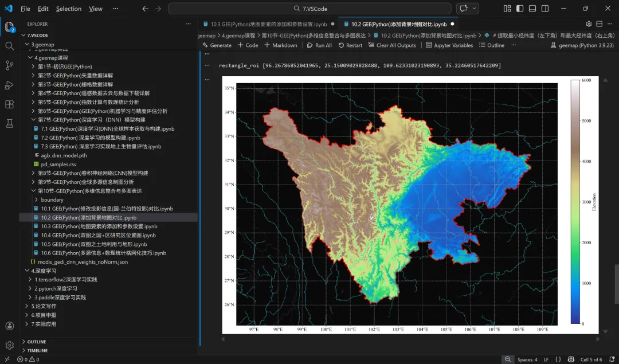Open Jupyter Variables panel

pyautogui.click(x=449, y=45)
